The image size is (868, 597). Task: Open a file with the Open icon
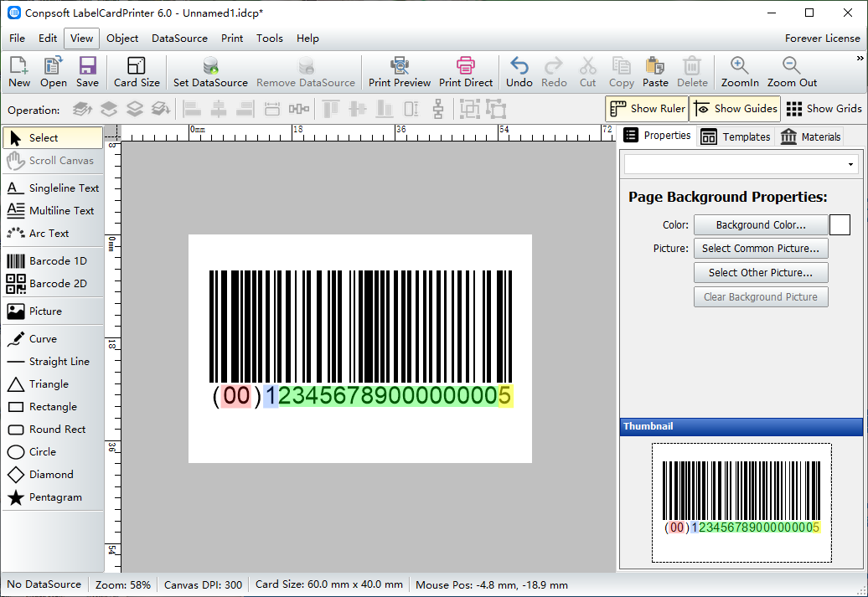click(53, 72)
